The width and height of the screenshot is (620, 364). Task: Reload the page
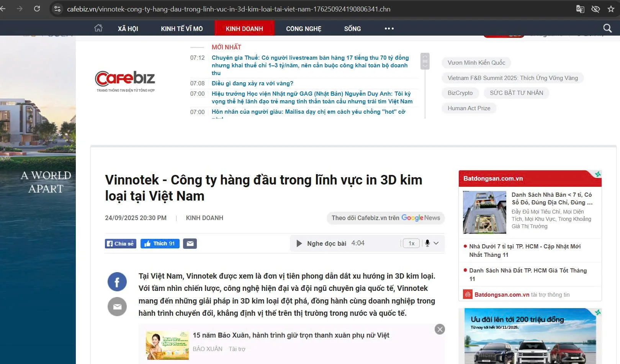[37, 8]
